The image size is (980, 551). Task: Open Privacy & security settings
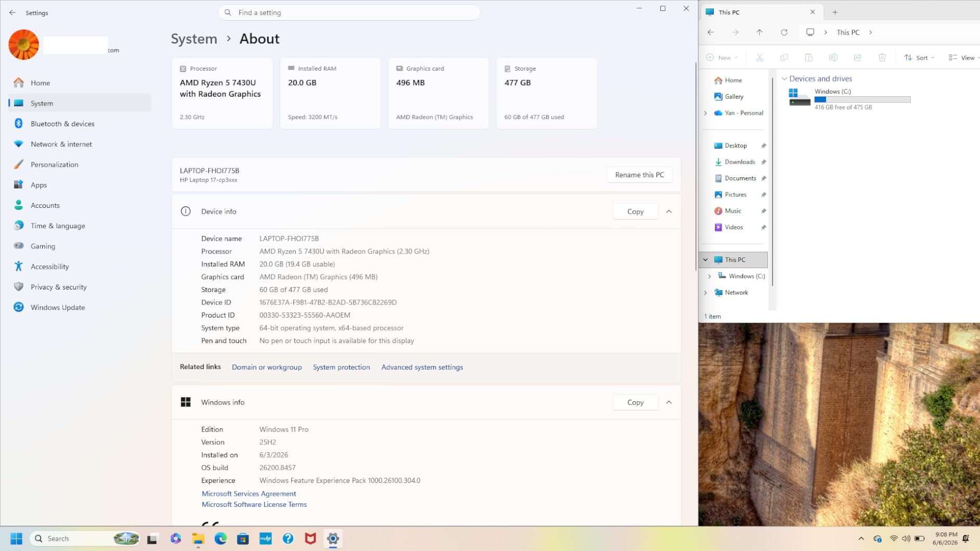click(80, 287)
